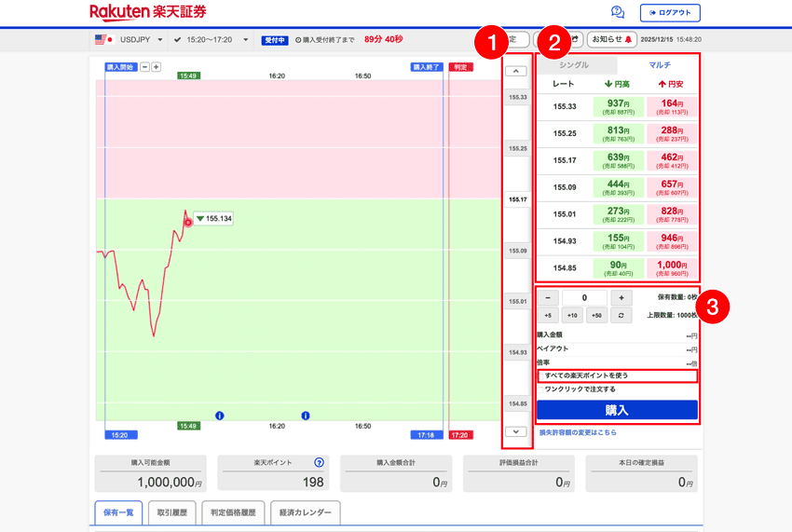Open the 楽天ポイント help question icon
This screenshot has width=792, height=532.
(x=319, y=462)
